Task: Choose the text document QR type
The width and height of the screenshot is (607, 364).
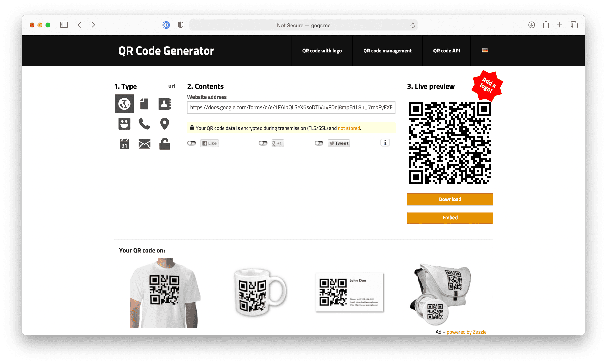Action: (144, 104)
